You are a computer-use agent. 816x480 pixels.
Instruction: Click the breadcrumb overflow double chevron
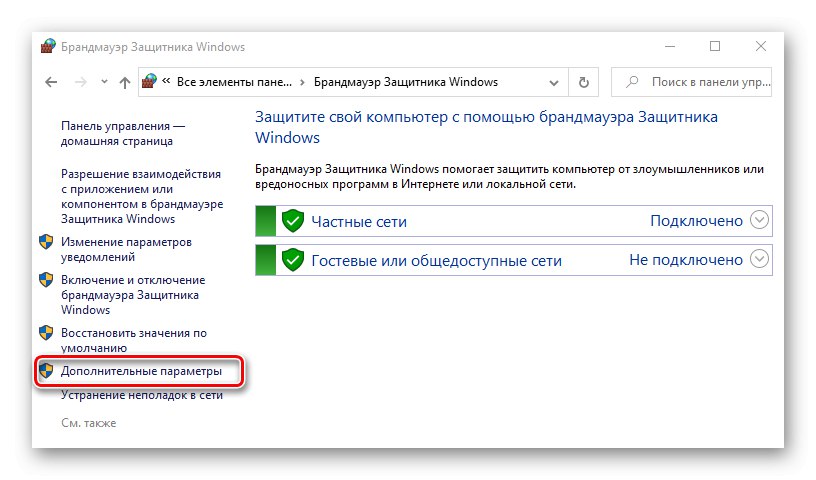point(166,81)
